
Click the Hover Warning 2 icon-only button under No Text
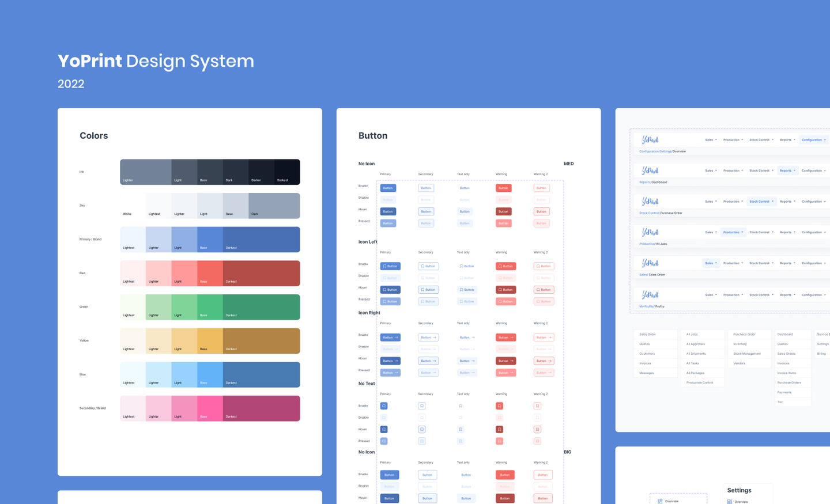pos(537,430)
